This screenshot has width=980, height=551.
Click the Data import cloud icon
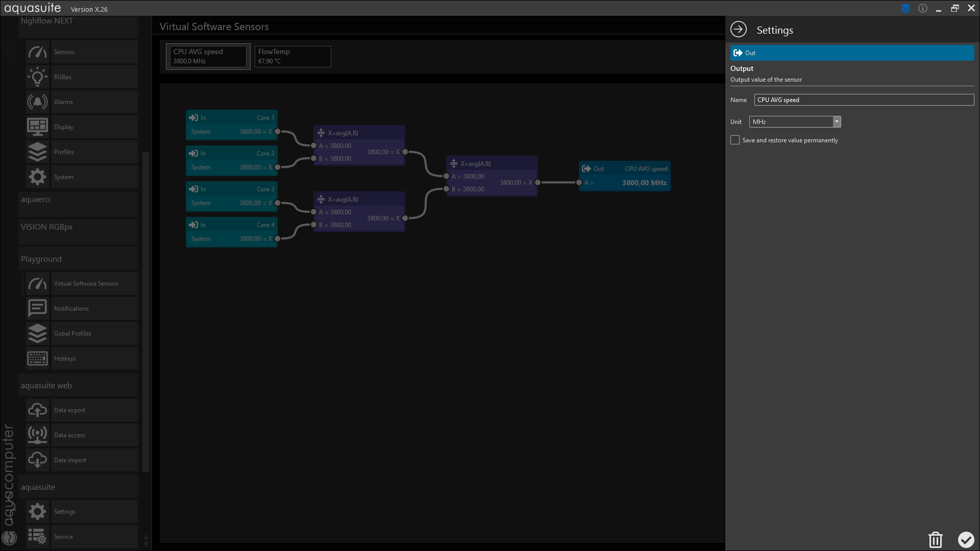click(37, 460)
